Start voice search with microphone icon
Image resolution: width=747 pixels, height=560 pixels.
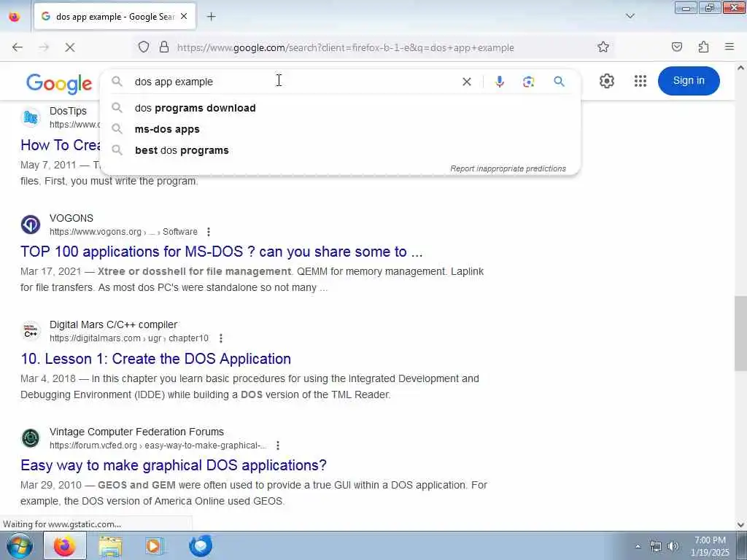click(x=499, y=82)
